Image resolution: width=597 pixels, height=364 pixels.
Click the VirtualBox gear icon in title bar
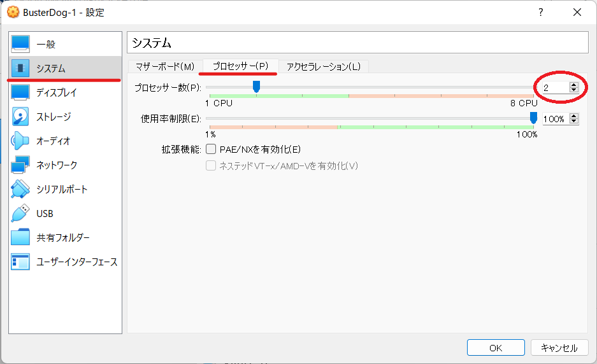[x=13, y=12]
